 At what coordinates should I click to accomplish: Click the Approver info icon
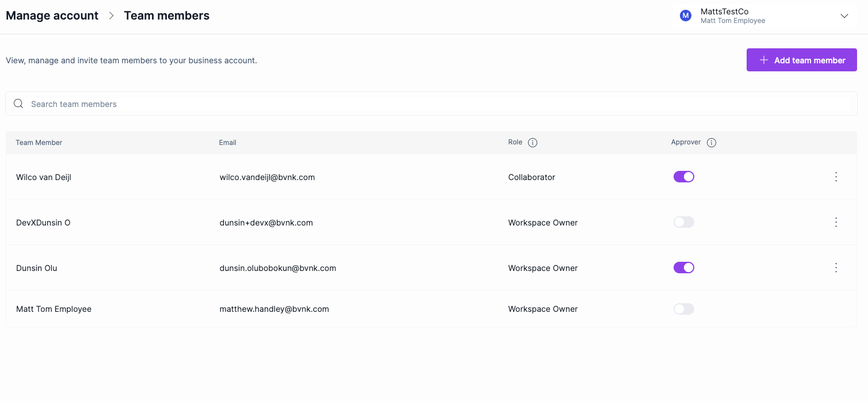(712, 142)
